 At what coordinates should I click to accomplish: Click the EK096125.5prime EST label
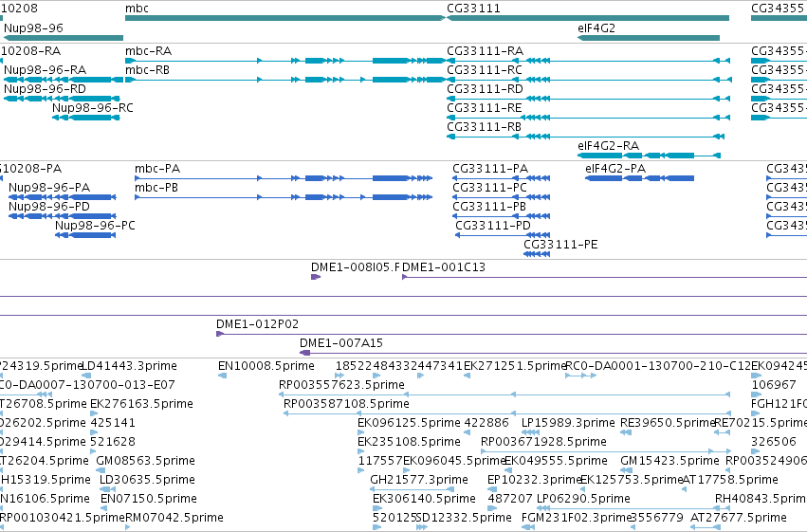tap(409, 424)
